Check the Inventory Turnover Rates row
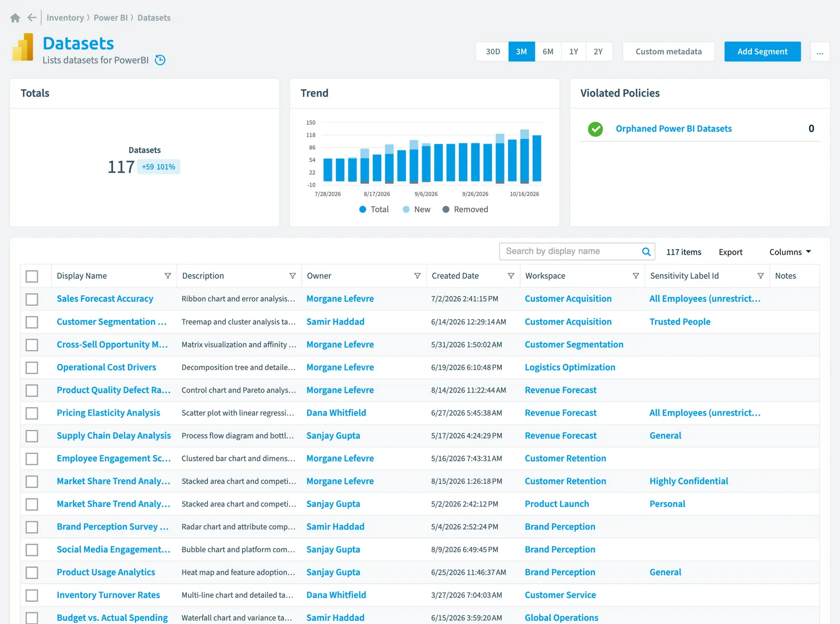Image resolution: width=840 pixels, height=624 pixels. (32, 596)
